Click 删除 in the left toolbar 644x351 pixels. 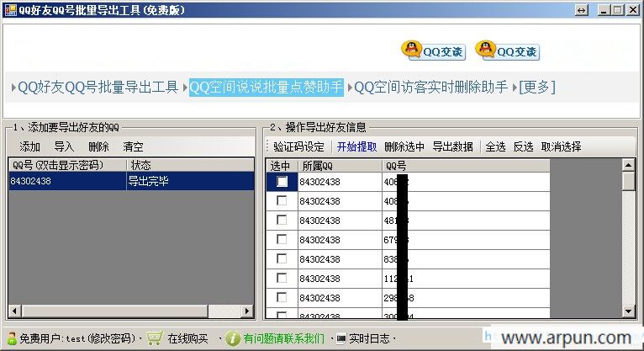coord(98,146)
